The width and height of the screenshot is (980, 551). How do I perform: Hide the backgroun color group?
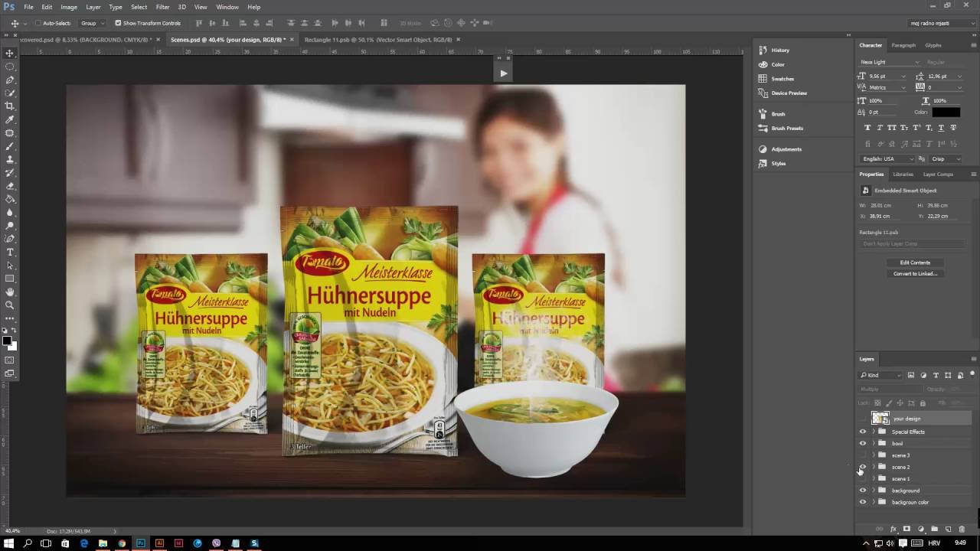coord(863,502)
